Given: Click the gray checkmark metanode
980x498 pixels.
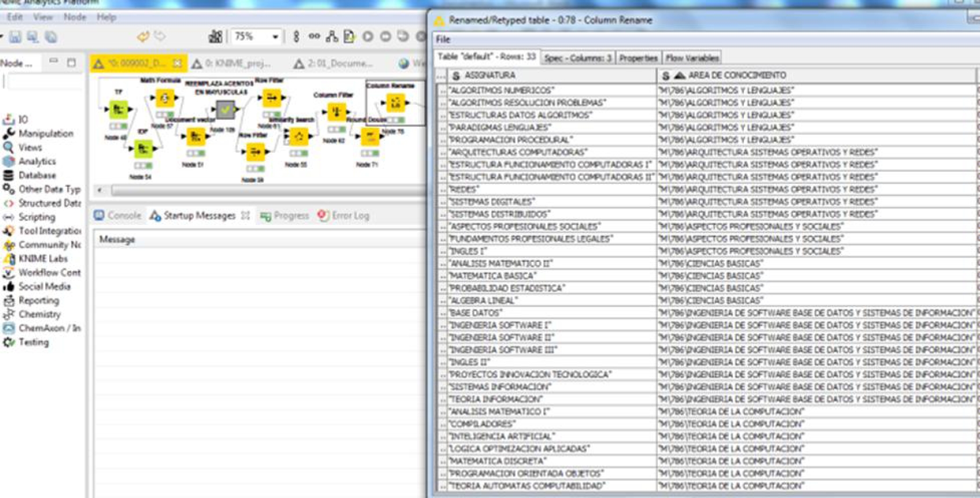Looking at the screenshot, I should click(x=225, y=109).
